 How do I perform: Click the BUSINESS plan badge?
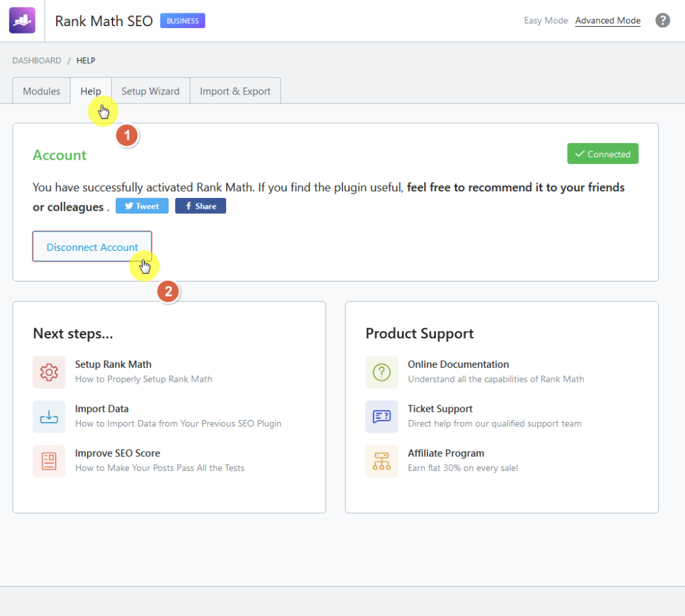[183, 21]
